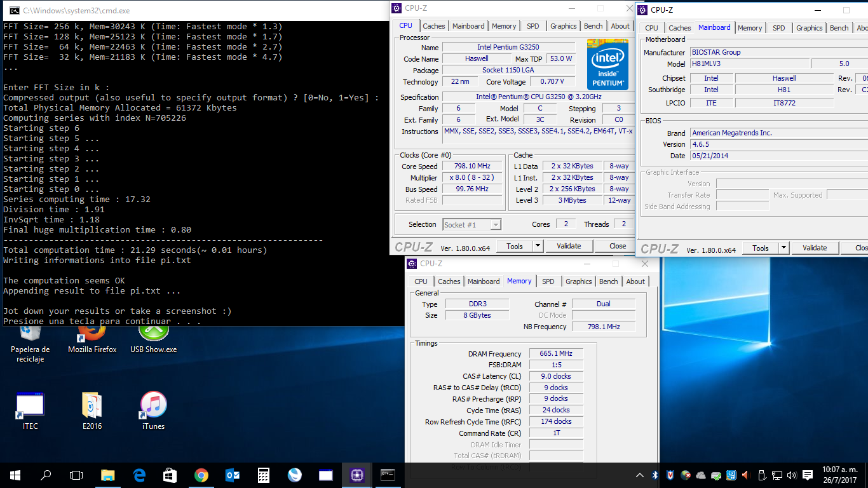868x488 pixels.
Task: Click Command Rate value 1T
Action: (x=556, y=433)
